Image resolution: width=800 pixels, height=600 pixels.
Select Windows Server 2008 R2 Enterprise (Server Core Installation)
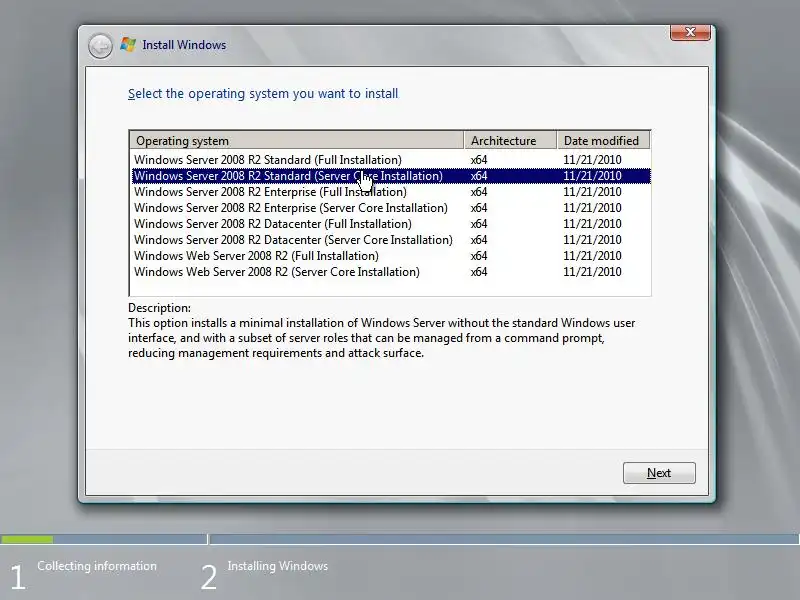point(391,208)
